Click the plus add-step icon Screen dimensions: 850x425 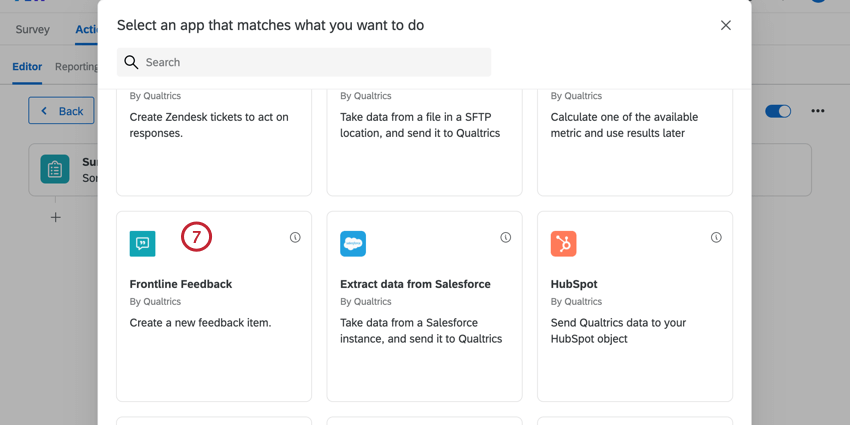coord(55,217)
